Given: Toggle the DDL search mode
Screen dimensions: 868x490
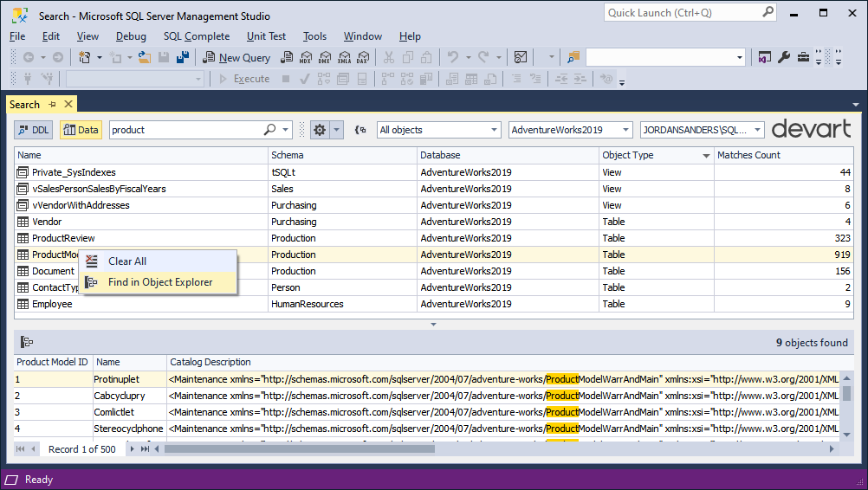Looking at the screenshot, I should [x=33, y=130].
